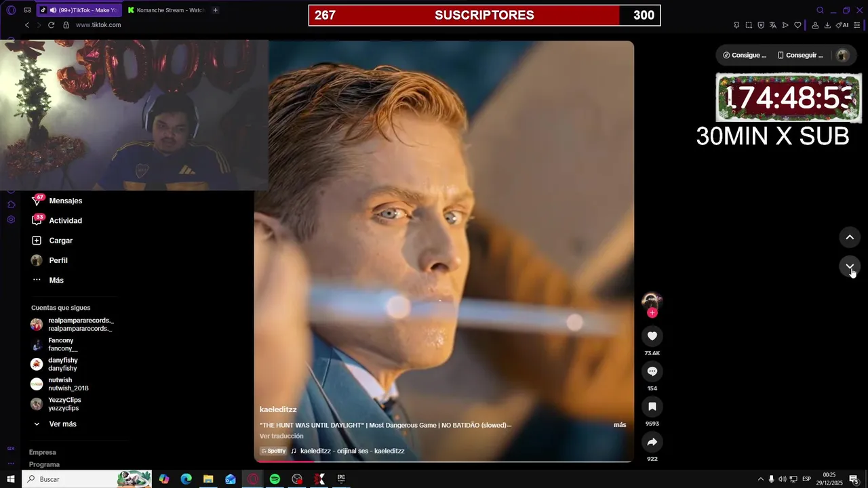
Task: Click the 'Consigue ...' coins button
Action: click(x=745, y=56)
